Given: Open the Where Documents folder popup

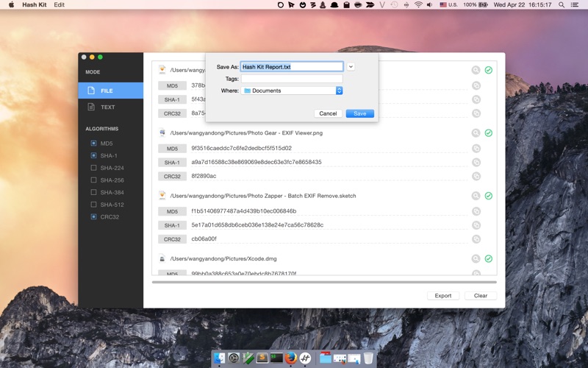Looking at the screenshot, I should (292, 91).
